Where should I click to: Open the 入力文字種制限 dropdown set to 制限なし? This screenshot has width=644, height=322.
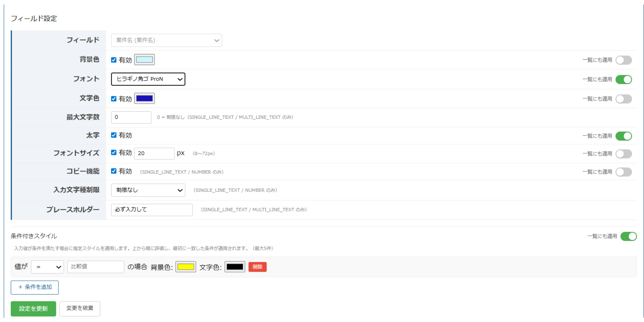coord(148,190)
